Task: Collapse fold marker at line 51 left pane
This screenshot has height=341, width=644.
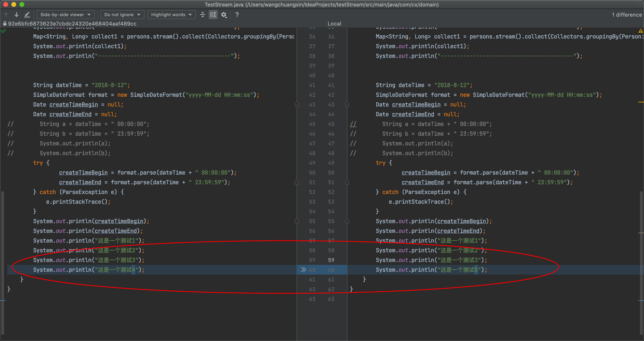Action: pos(297,182)
